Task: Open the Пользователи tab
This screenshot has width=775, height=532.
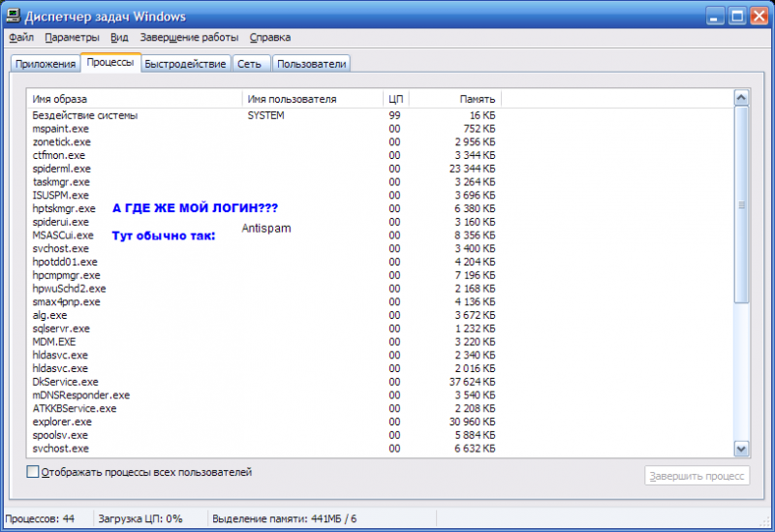Action: tap(311, 64)
